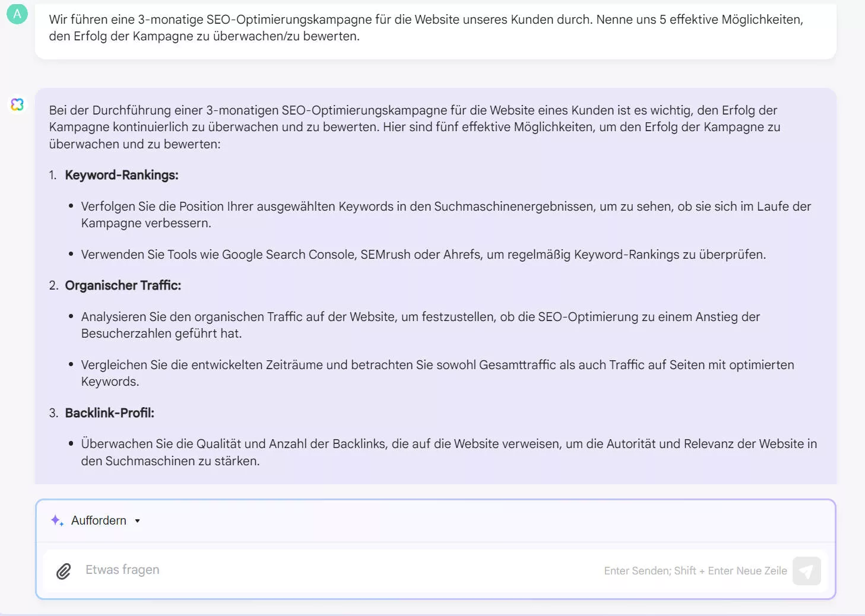Click the send button in the input bar
Image resolution: width=865 pixels, height=616 pixels.
(806, 570)
